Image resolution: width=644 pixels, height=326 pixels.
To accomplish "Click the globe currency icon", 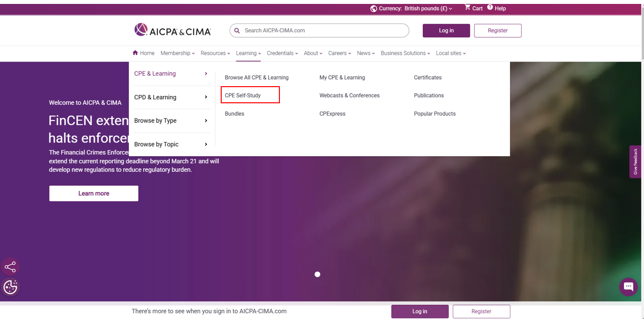I will (x=373, y=8).
